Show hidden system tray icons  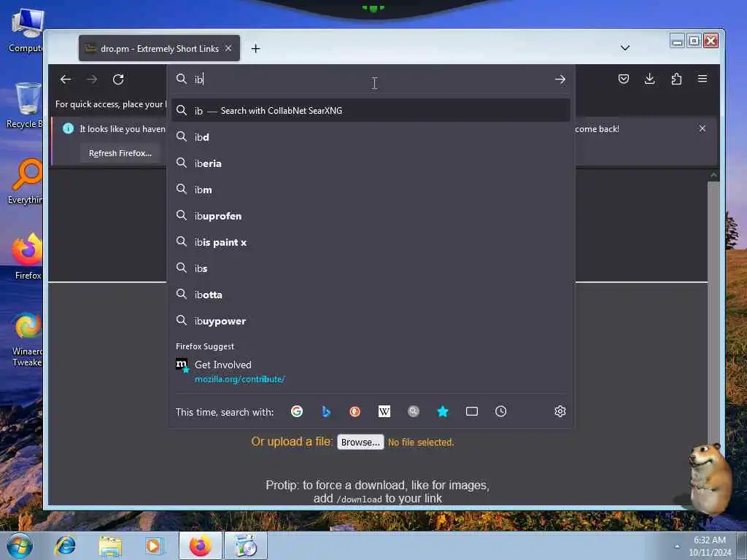point(677,546)
